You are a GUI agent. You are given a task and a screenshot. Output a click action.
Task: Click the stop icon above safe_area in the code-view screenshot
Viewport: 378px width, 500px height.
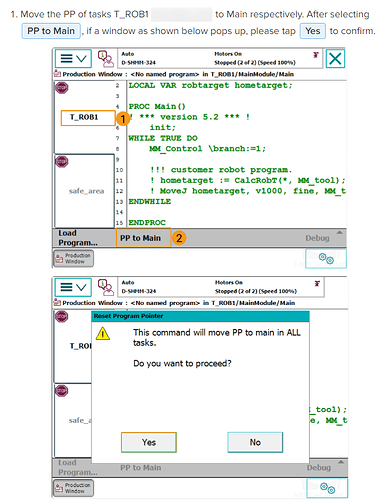[x=62, y=162]
